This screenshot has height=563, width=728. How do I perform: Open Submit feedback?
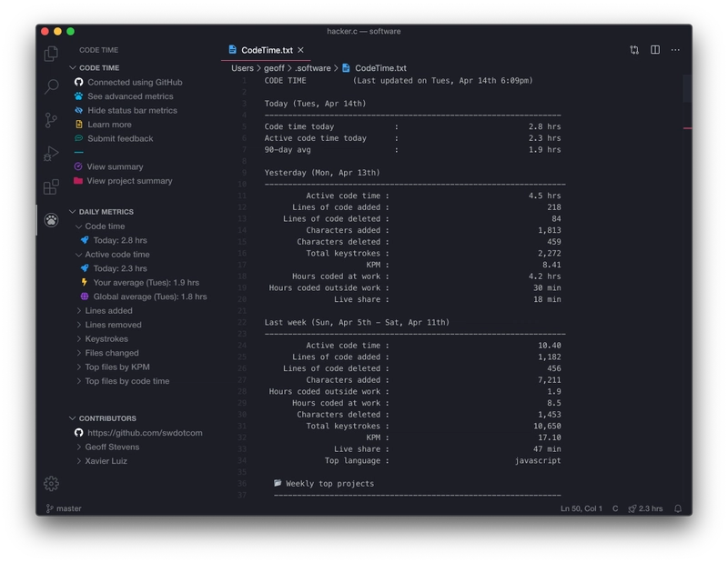tap(120, 138)
